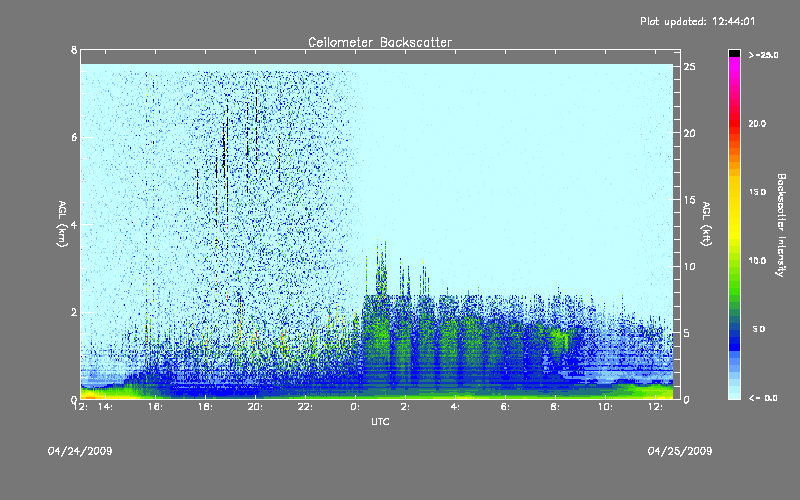Image resolution: width=800 pixels, height=500 pixels.
Task: Select the 04/24/2009 start date label
Action: click(x=80, y=451)
